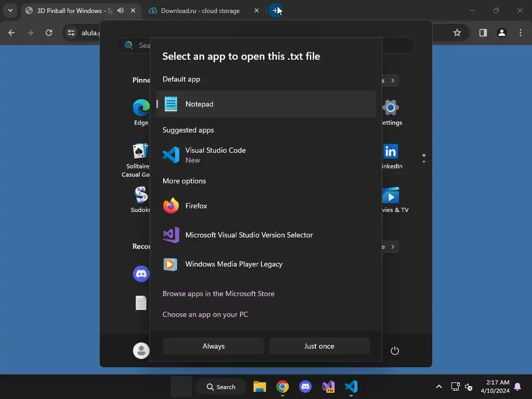Go forward in Chrome
The image size is (532, 399).
[x=30, y=33]
